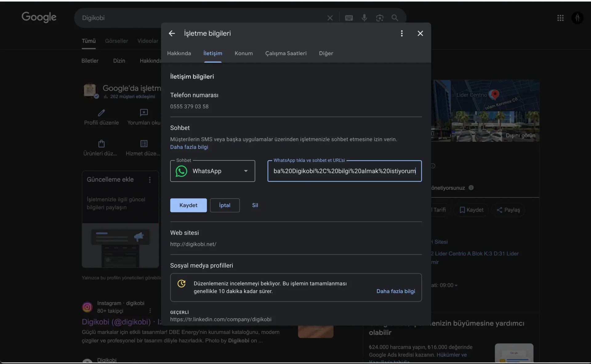
Task: Click Kaydet bookmark button in knowledge panel
Action: [x=471, y=210]
